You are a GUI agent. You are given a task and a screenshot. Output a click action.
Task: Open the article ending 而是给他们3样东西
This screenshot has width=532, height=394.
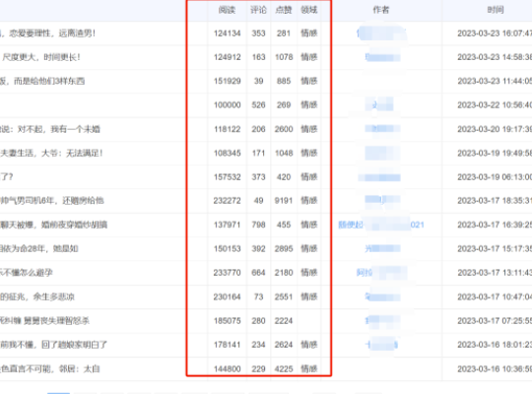pyautogui.click(x=42, y=81)
